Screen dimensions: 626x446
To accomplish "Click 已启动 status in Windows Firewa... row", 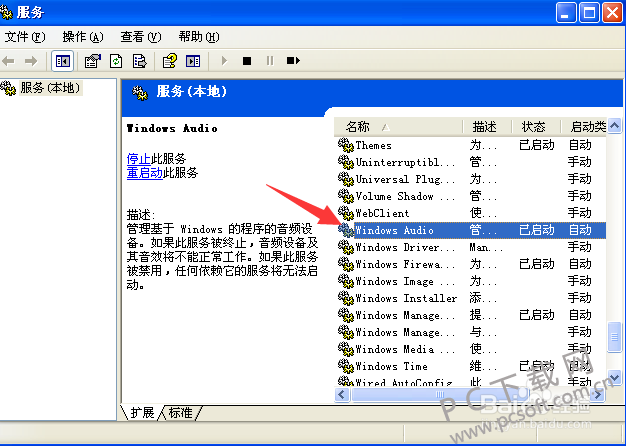I will coord(537,264).
